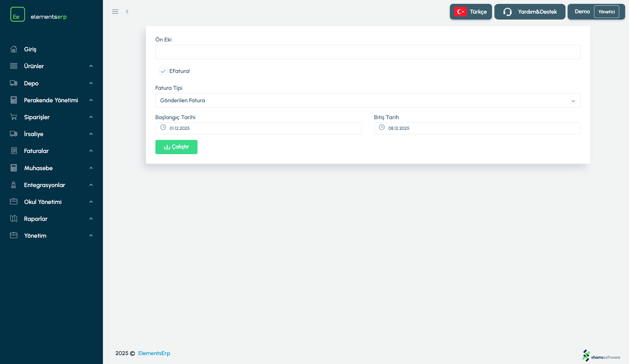
Task: Open the Fatura Tipi dropdown
Action: click(x=368, y=100)
